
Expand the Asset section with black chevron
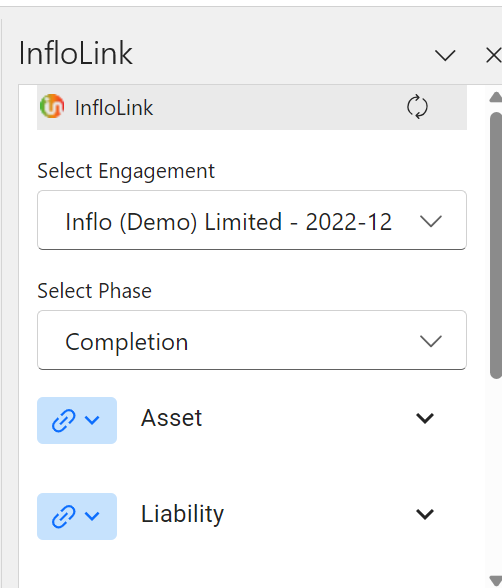(x=425, y=418)
